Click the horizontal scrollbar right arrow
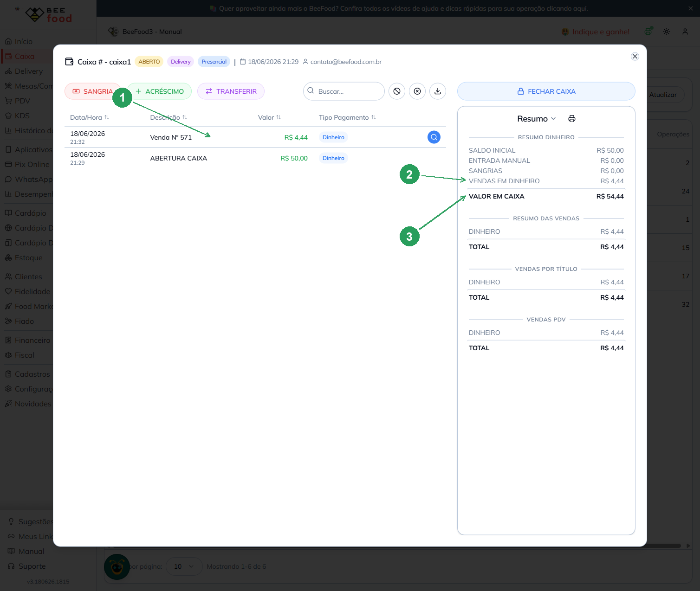The height and width of the screenshot is (591, 700). [x=688, y=546]
